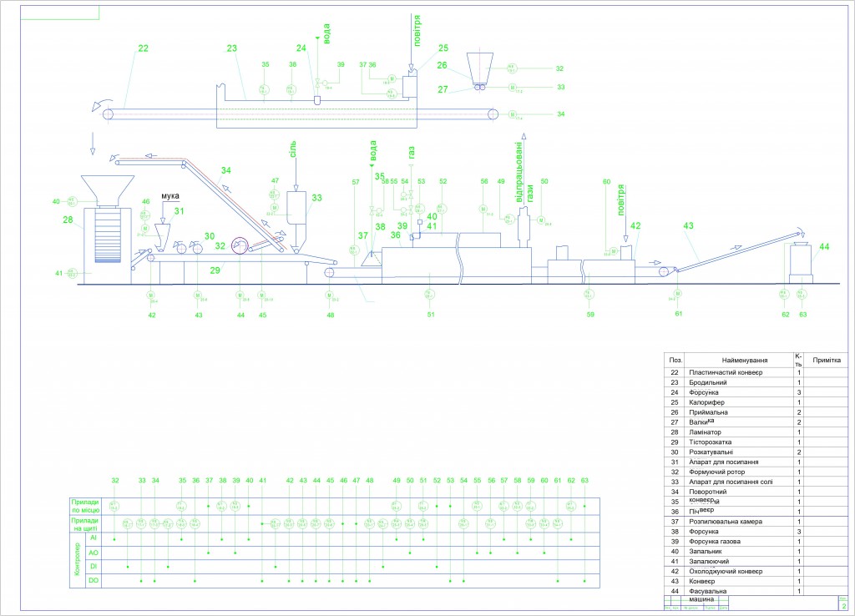Select the packing machine shape labeled 44 in the drawing

[802, 264]
